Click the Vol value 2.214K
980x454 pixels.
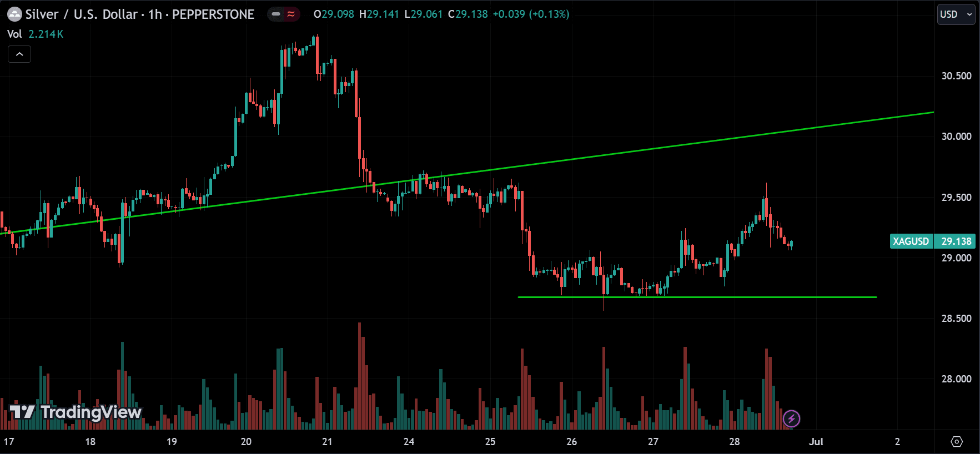[46, 34]
